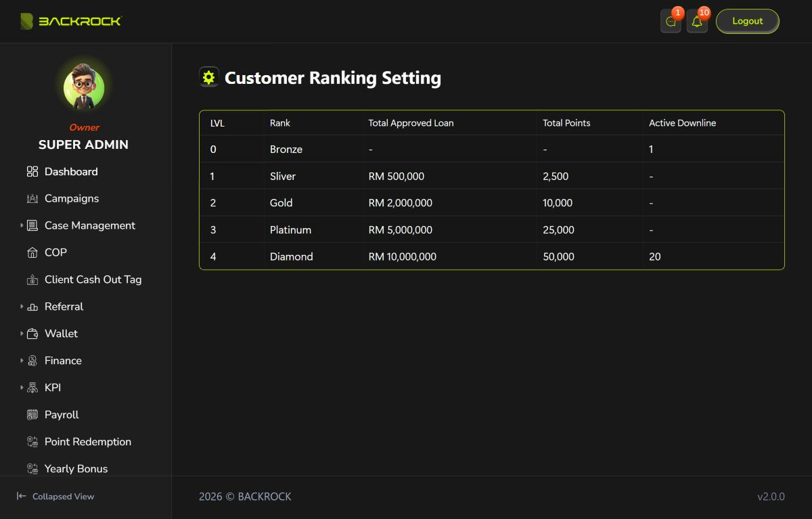The height and width of the screenshot is (519, 812).
Task: Click the RM 5,000,000 loan value
Action: click(401, 230)
